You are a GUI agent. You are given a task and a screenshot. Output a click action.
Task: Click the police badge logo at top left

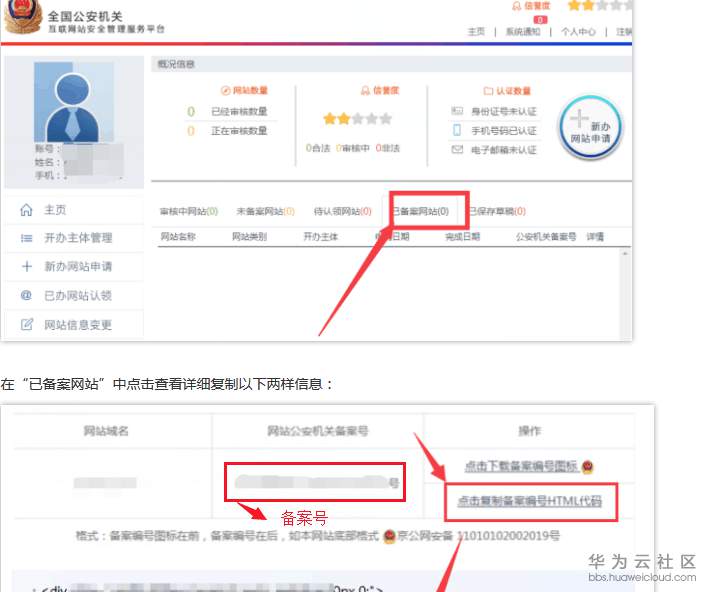click(x=21, y=17)
